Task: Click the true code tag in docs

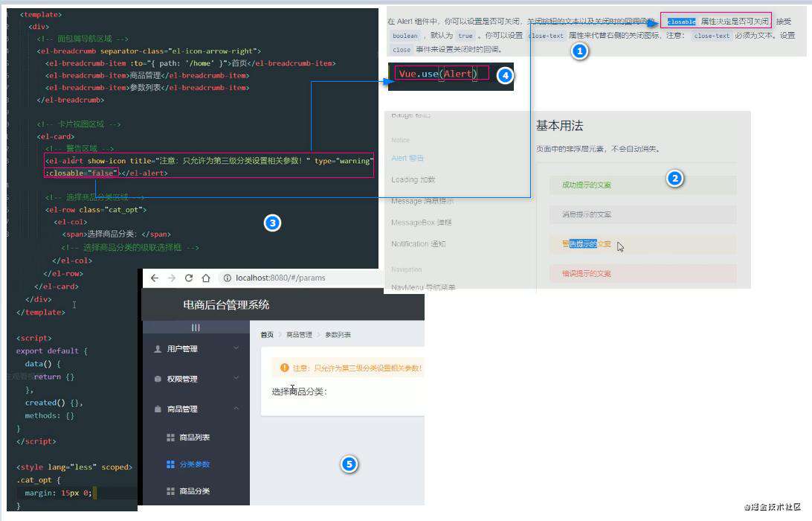Action: (x=465, y=36)
